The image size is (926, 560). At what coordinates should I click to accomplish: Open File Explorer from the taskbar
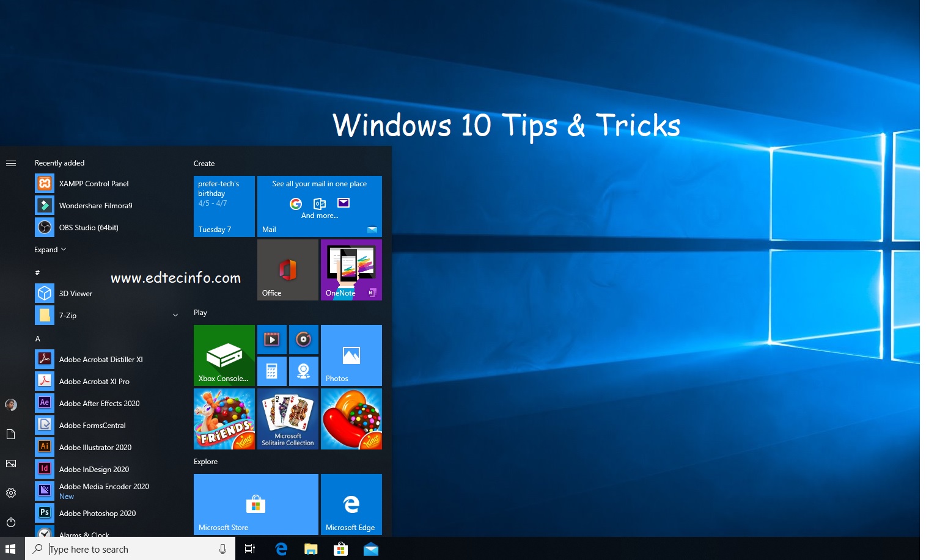(311, 549)
